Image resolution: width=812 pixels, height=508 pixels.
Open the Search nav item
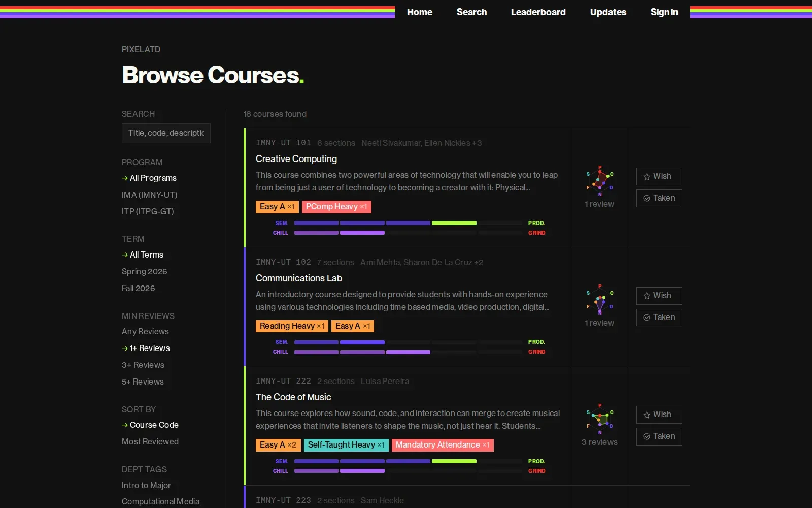tap(471, 12)
